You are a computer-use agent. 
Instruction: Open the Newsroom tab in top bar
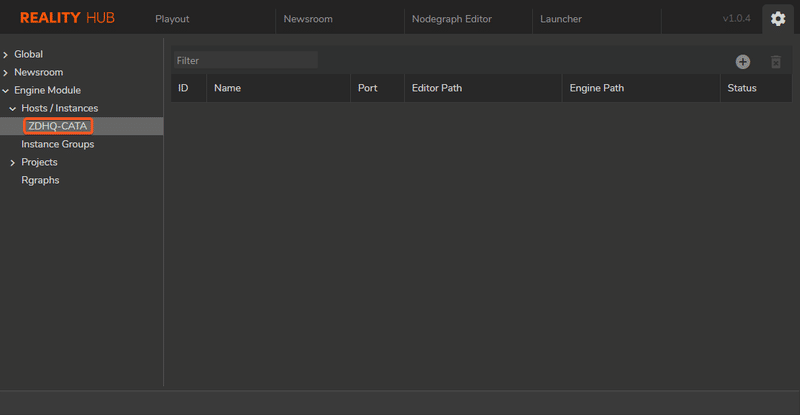308,19
